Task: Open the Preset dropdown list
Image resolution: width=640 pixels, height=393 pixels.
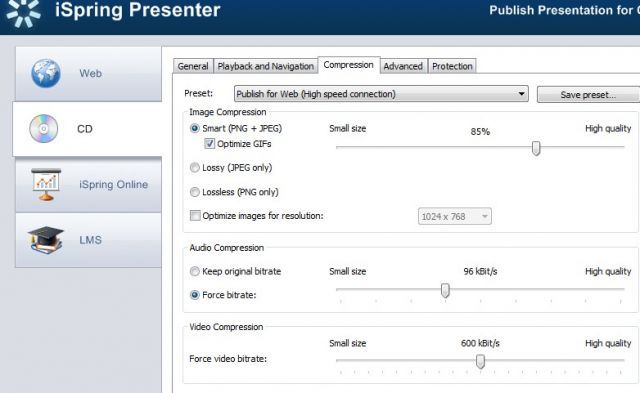Action: pyautogui.click(x=381, y=94)
